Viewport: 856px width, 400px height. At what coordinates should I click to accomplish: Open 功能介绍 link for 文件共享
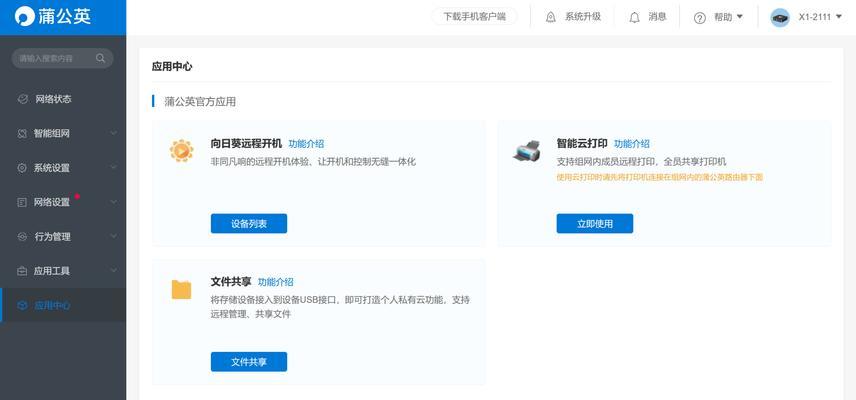276,282
